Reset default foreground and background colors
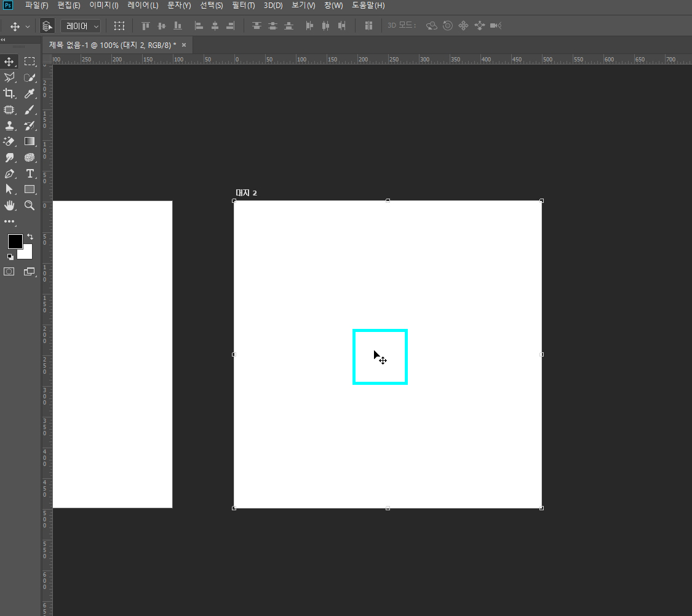Viewport: 692px width, 616px height. [x=10, y=256]
